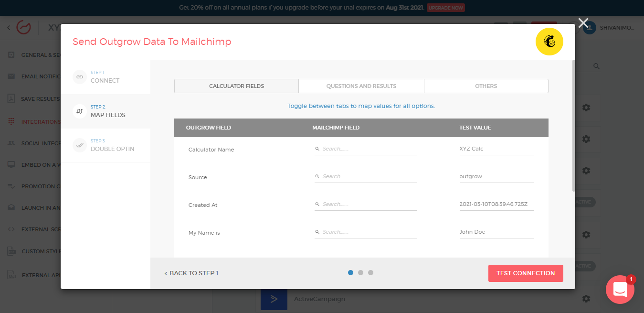Go back to Step 1

pyautogui.click(x=191, y=273)
